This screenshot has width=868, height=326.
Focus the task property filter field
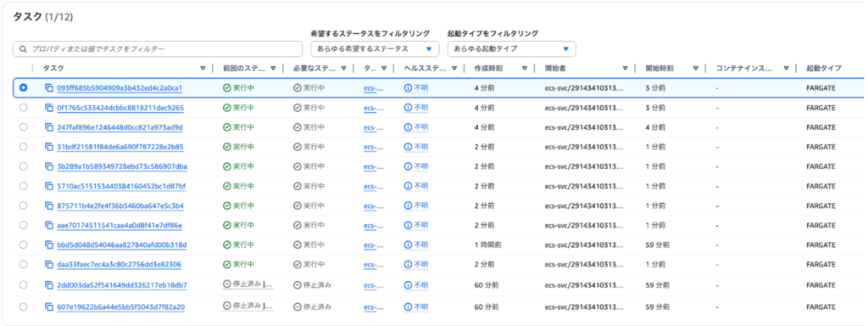point(158,48)
